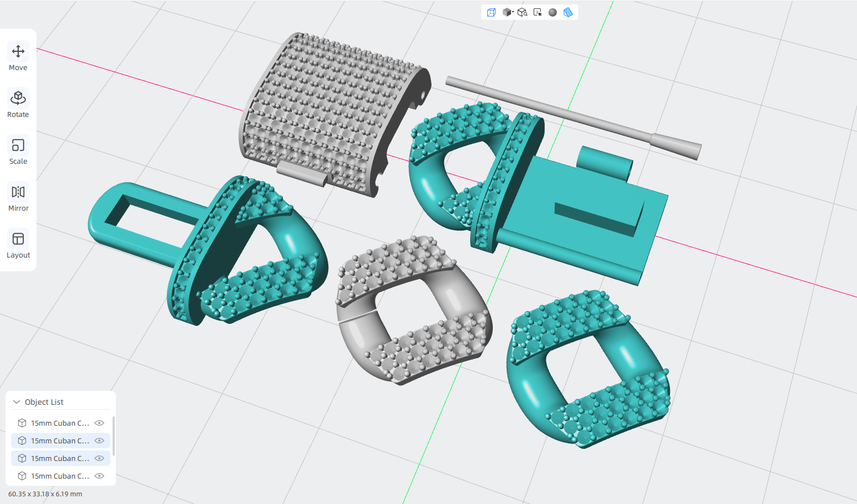Toggle the blue striped cross-section icon

tap(568, 12)
